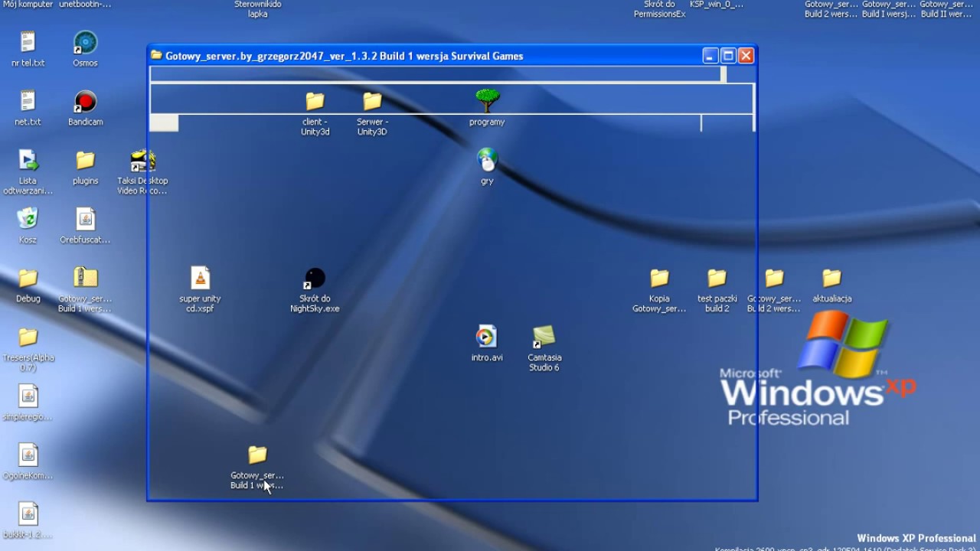Select the simpleregio... jar file icon
Image resolution: width=980 pixels, height=551 pixels.
(28, 396)
